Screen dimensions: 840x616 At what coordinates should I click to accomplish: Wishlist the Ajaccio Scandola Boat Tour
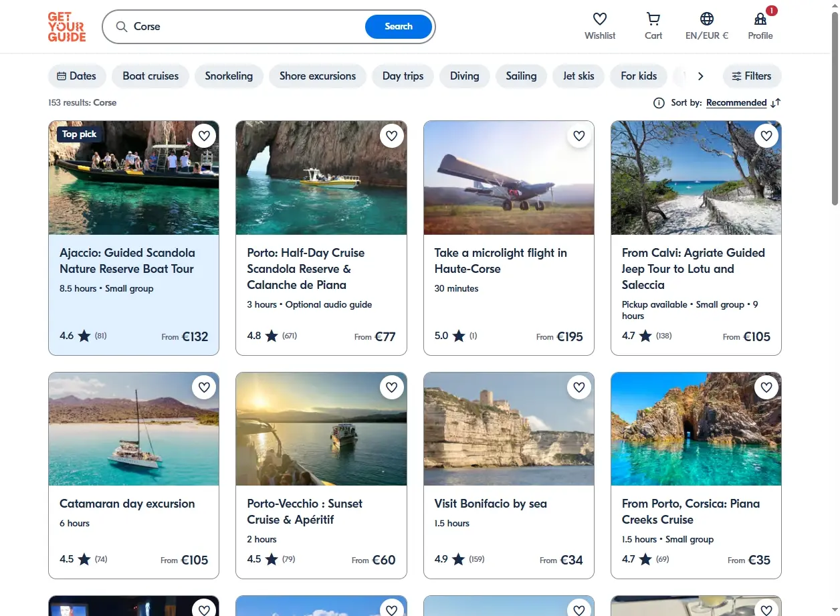205,136
